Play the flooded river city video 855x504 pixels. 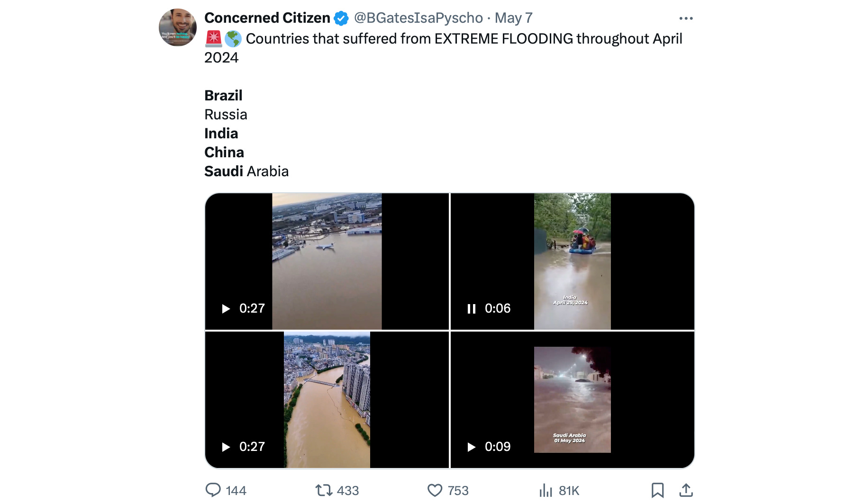coord(226,447)
